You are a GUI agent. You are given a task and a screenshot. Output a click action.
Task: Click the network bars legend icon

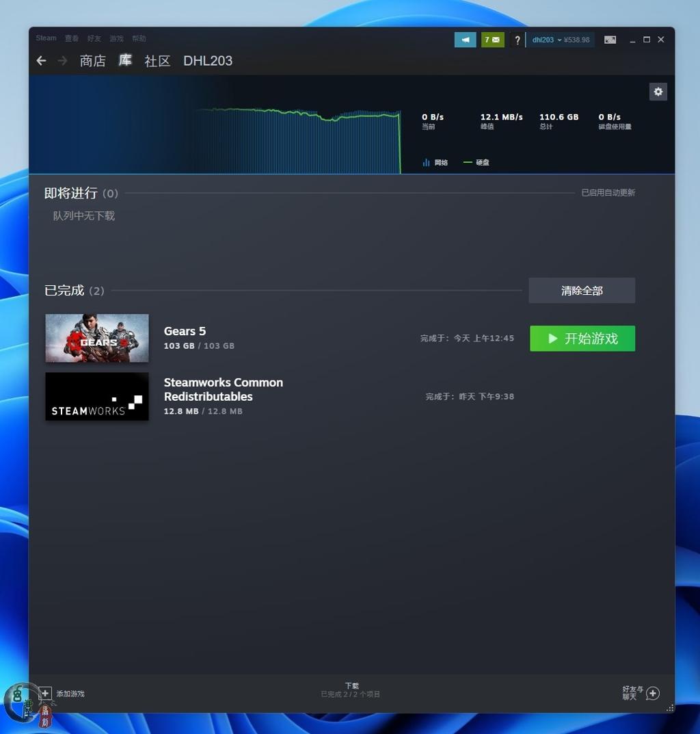click(426, 162)
